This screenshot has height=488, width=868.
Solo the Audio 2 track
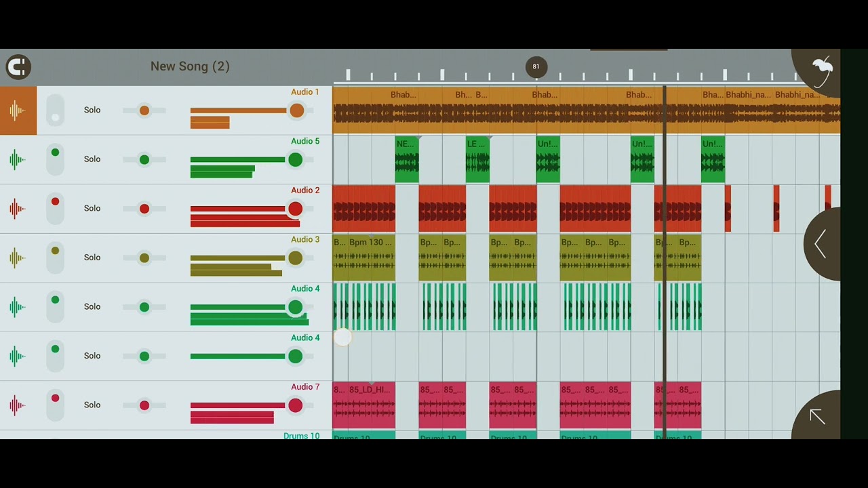point(92,208)
